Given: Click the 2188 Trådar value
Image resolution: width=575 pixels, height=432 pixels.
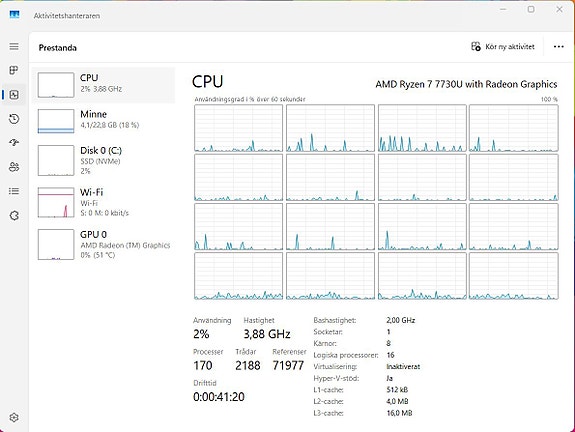Looking at the screenshot, I should pyautogui.click(x=248, y=365).
